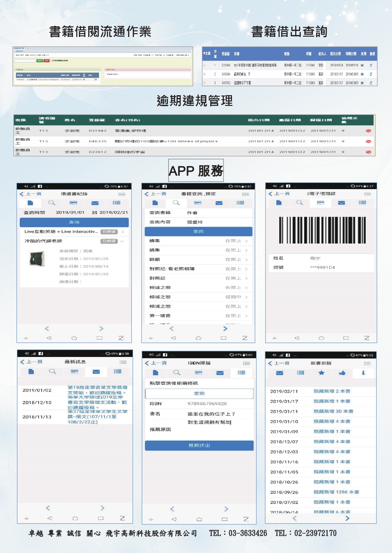Image resolution: width=392 pixels, height=553 pixels.
Task: Open the 第37屆全球華文學生文學獎 news item
Action: 98,417
